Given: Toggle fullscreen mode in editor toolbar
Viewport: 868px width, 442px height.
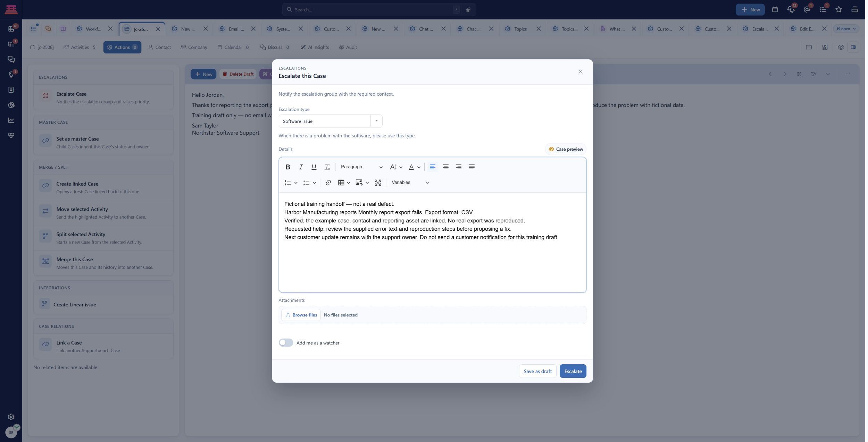Looking at the screenshot, I should [378, 182].
